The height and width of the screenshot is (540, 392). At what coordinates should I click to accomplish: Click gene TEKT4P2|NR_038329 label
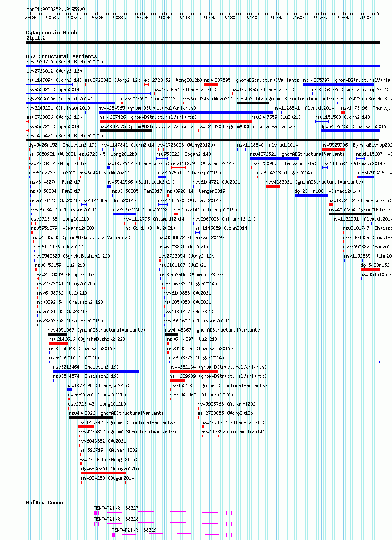coord(134,530)
